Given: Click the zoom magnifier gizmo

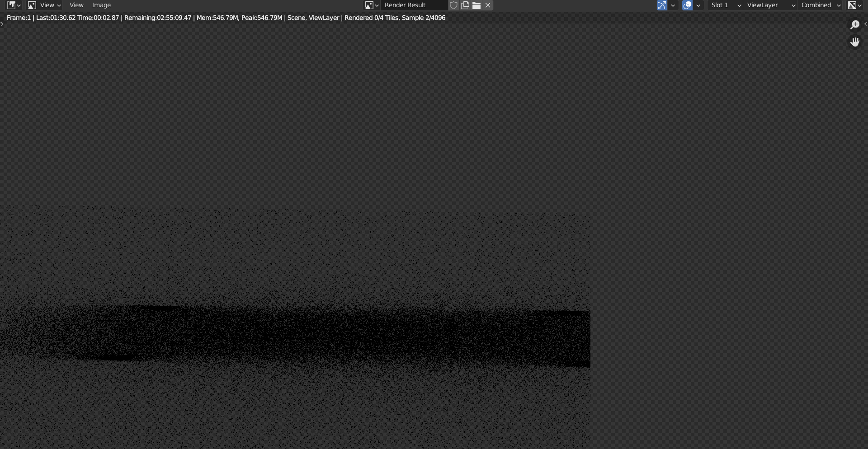Looking at the screenshot, I should (854, 25).
